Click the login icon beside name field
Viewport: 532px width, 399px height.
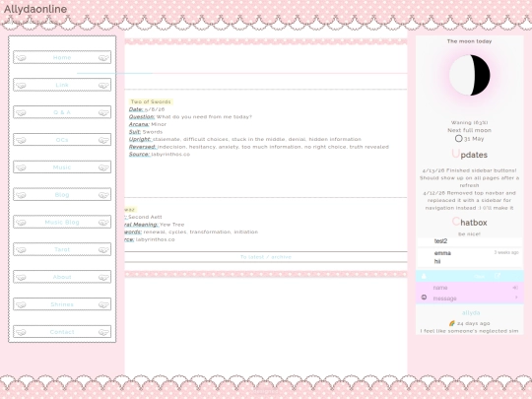pyautogui.click(x=515, y=288)
